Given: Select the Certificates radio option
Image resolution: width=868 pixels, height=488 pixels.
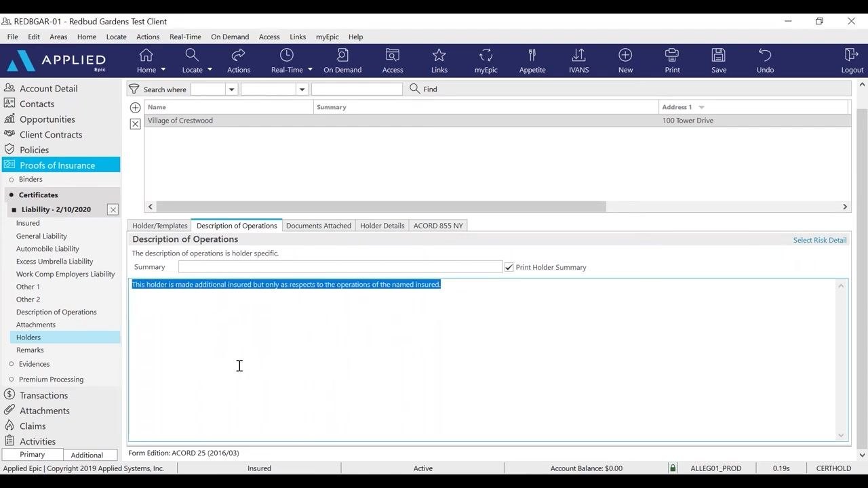Looking at the screenshot, I should coord(12,195).
